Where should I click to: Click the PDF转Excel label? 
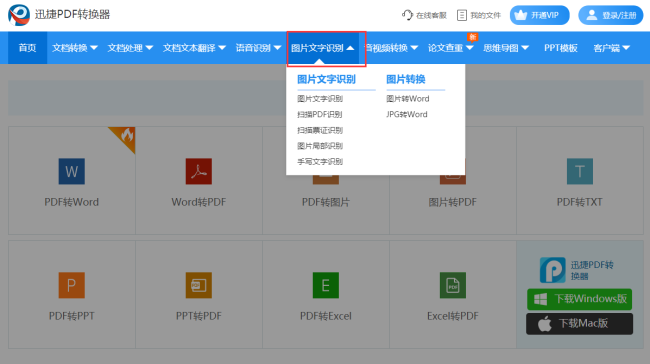click(x=326, y=316)
